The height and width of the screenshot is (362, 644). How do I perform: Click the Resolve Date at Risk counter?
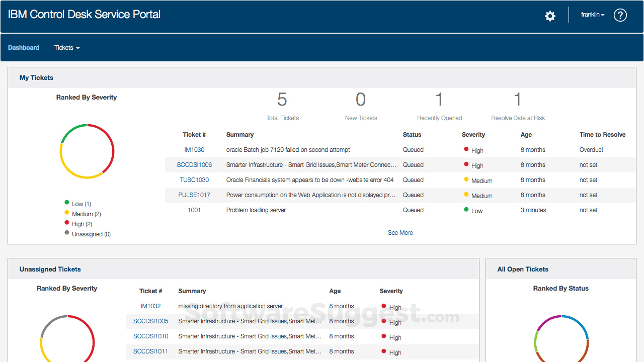517,104
